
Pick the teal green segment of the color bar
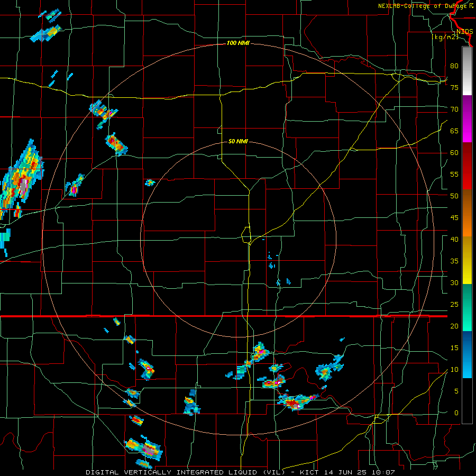[467, 307]
